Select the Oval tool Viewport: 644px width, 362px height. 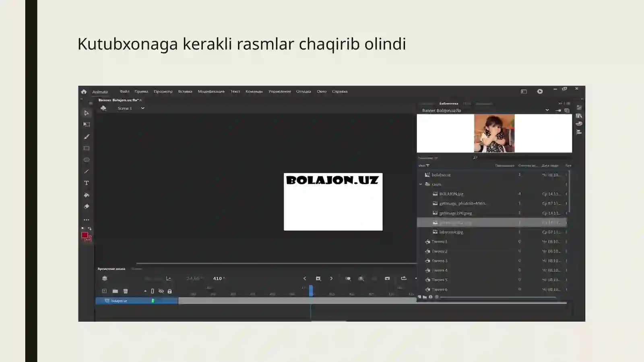86,160
